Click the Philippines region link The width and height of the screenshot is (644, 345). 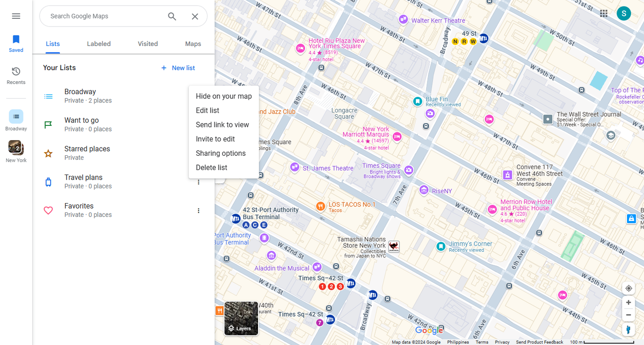tap(458, 342)
